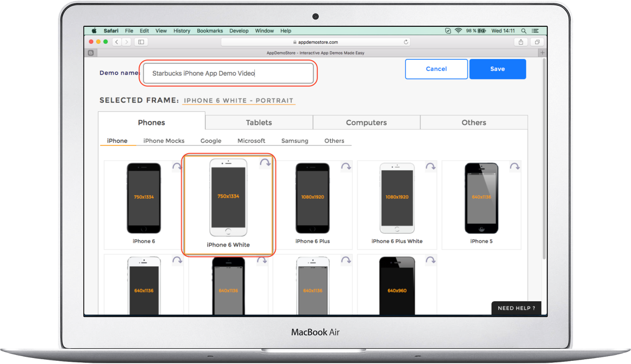Select the iPhone sub-tab

tap(117, 141)
